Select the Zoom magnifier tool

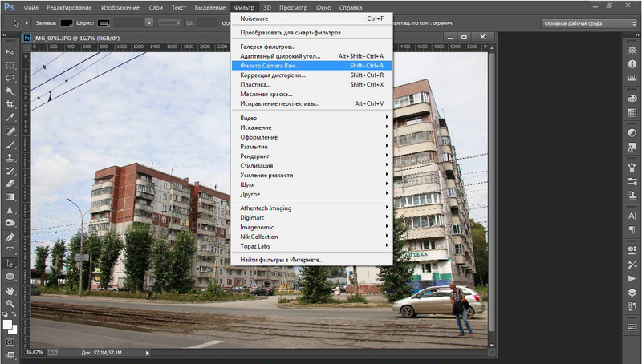tap(10, 304)
